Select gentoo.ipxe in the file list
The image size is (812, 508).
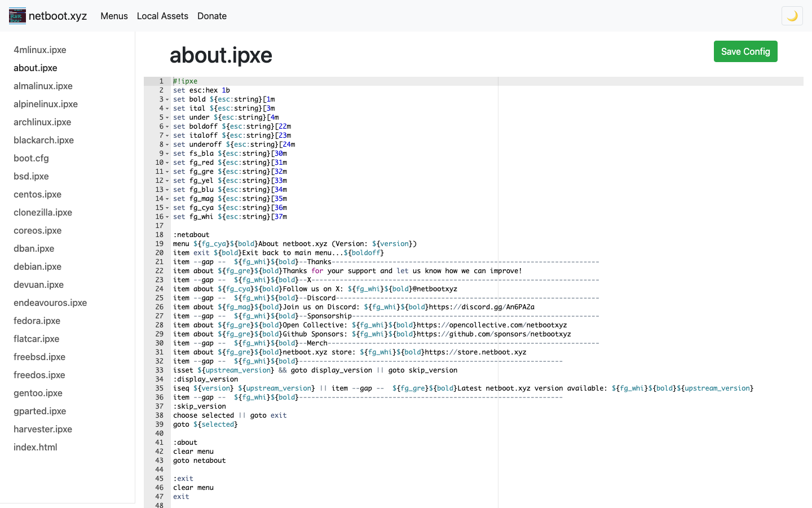point(38,393)
